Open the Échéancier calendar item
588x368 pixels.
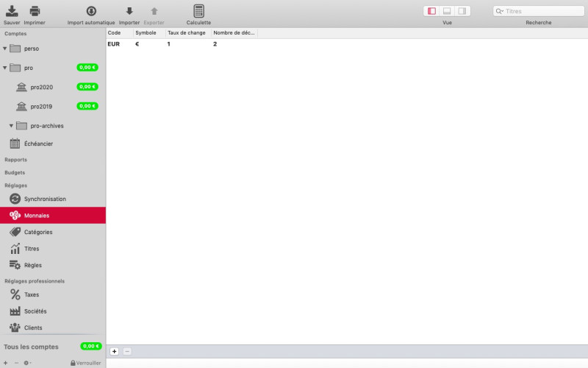click(x=38, y=144)
